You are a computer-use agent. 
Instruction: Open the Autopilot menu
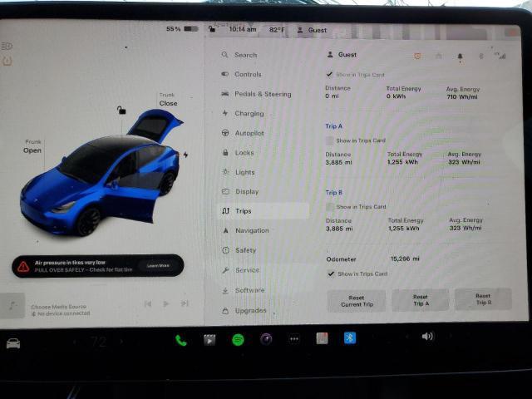(x=243, y=133)
